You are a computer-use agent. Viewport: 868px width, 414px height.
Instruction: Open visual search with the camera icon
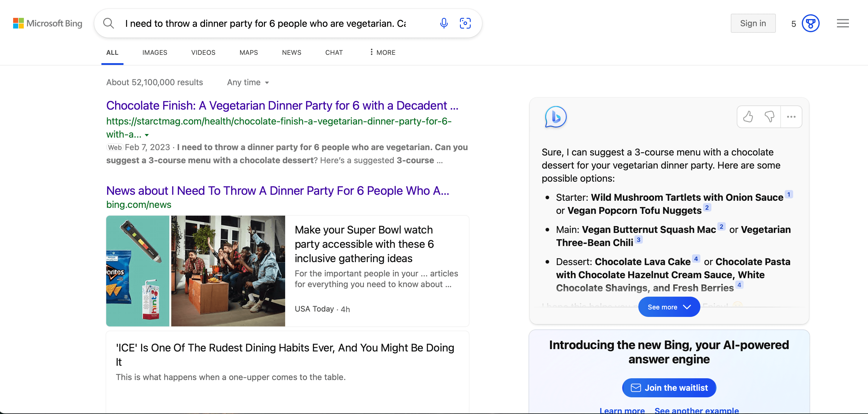tap(465, 23)
